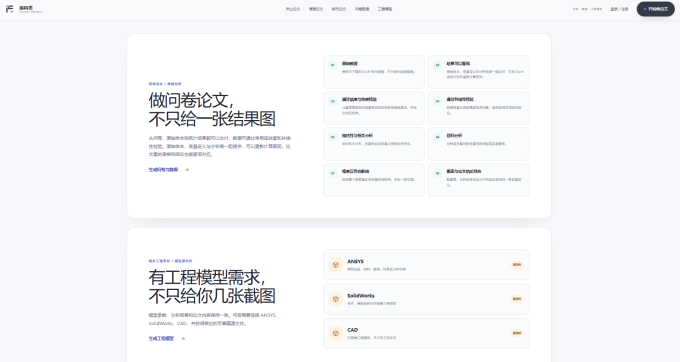Select the CAD title text

click(x=352, y=330)
